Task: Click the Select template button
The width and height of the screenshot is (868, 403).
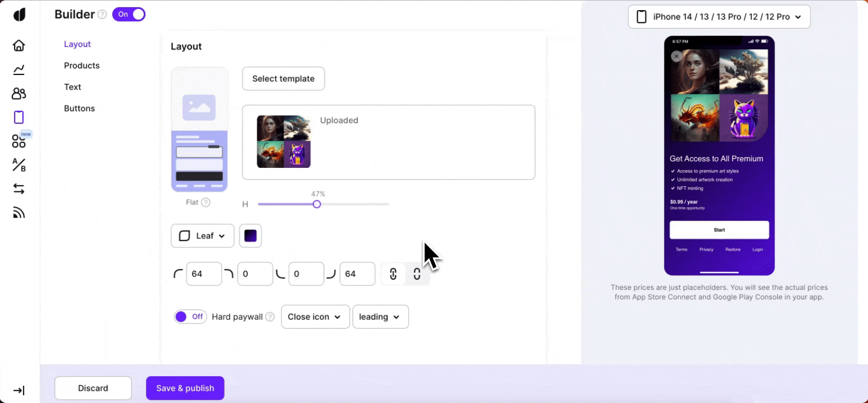Action: click(x=283, y=79)
